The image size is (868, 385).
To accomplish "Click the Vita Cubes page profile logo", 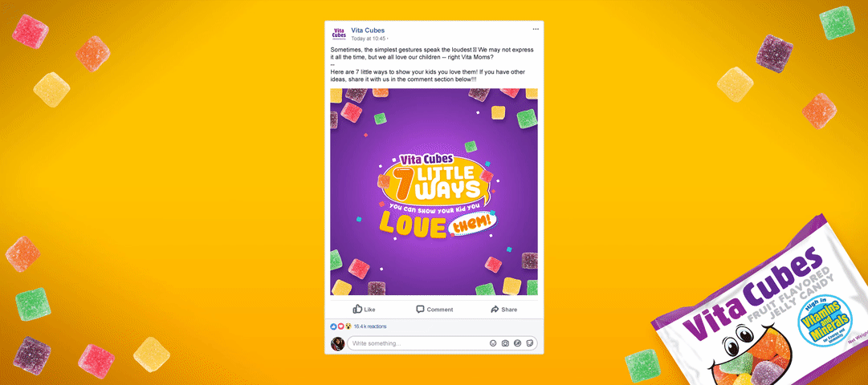I will [x=339, y=33].
